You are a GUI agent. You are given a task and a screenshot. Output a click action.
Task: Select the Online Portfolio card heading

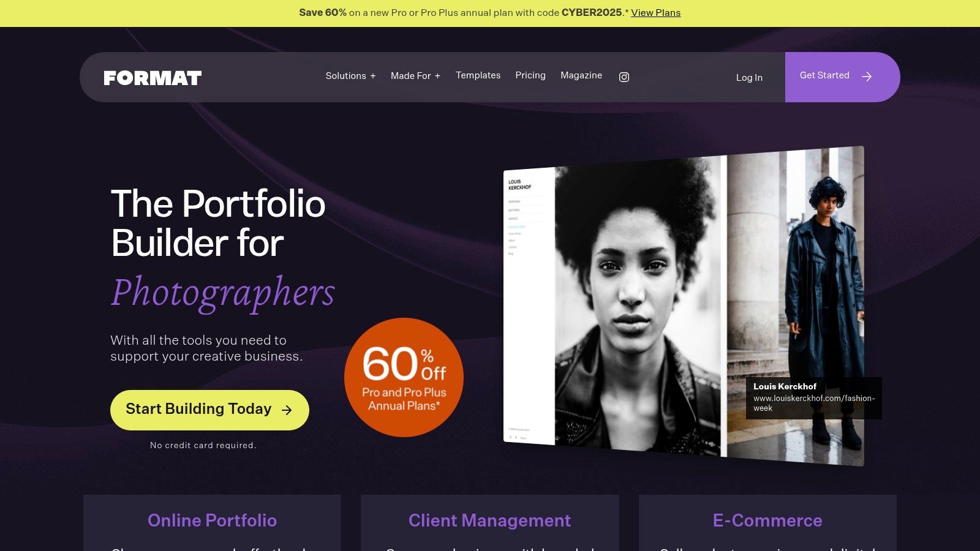212,520
